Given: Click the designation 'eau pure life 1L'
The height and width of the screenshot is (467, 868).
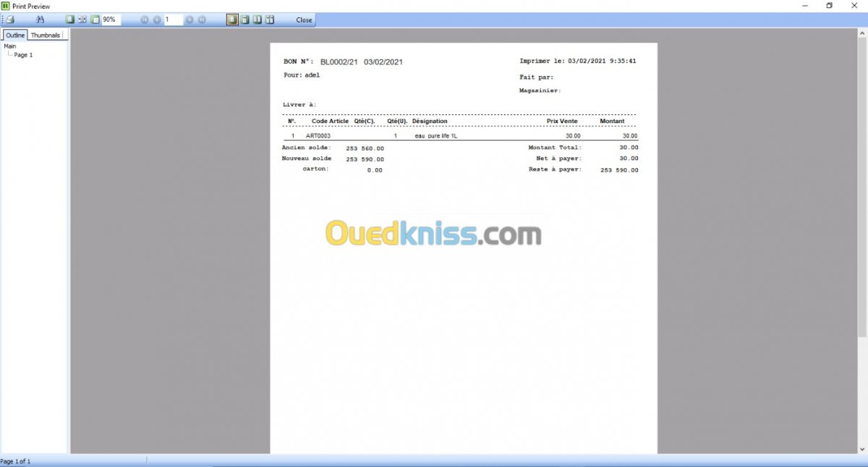Looking at the screenshot, I should point(436,136).
